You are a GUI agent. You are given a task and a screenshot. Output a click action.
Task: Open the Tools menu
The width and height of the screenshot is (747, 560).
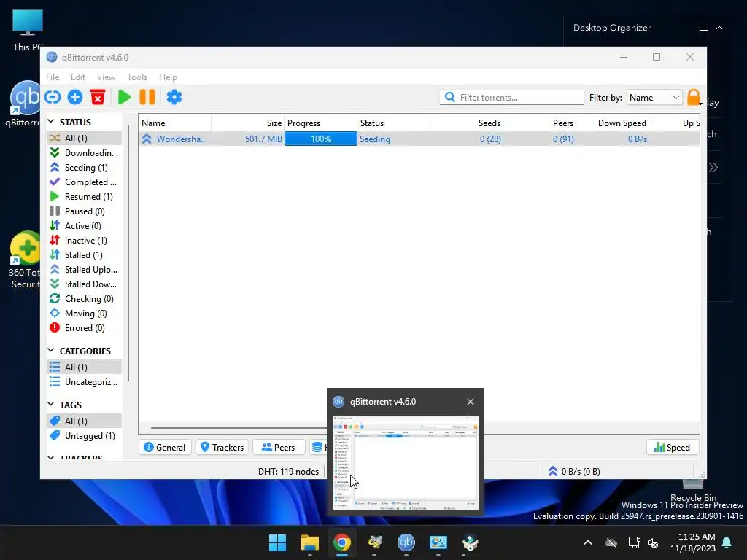[x=136, y=77]
